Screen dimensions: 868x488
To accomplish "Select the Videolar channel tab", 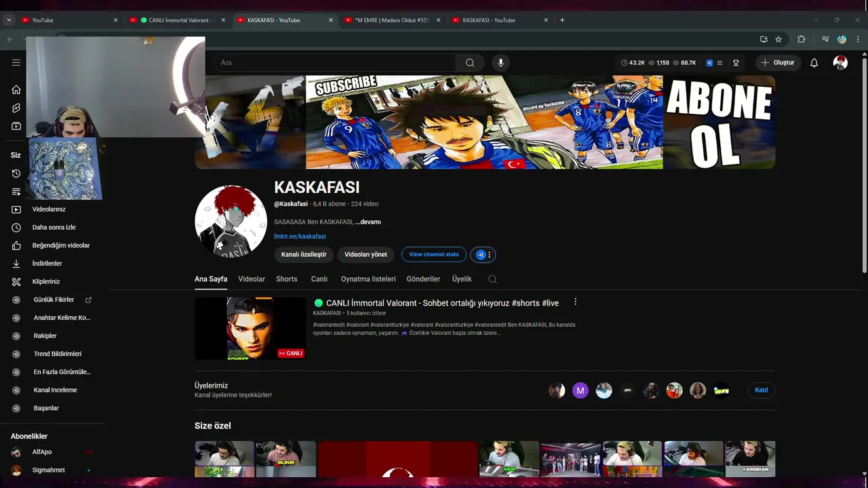I will 252,279.
